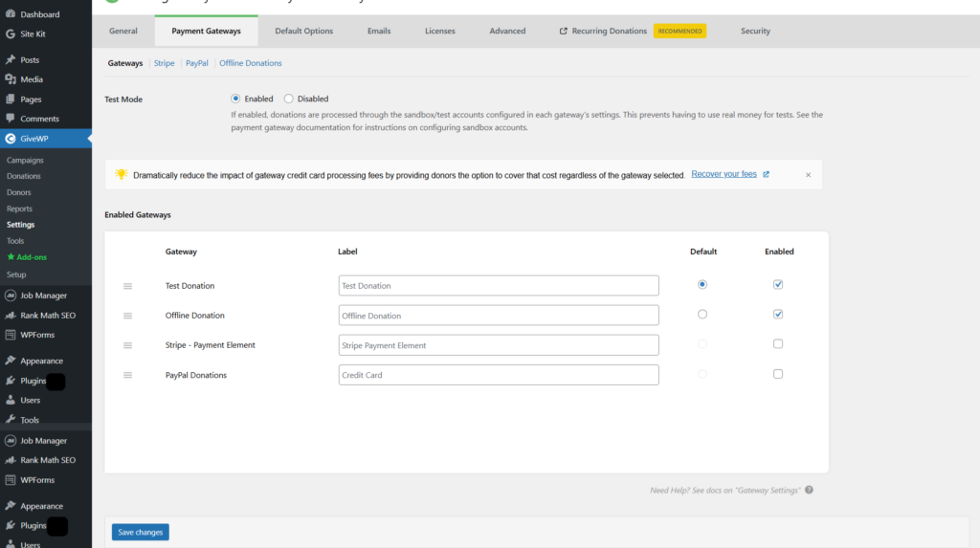This screenshot has width=980, height=548.
Task: Open the Licenses tab
Action: [440, 31]
